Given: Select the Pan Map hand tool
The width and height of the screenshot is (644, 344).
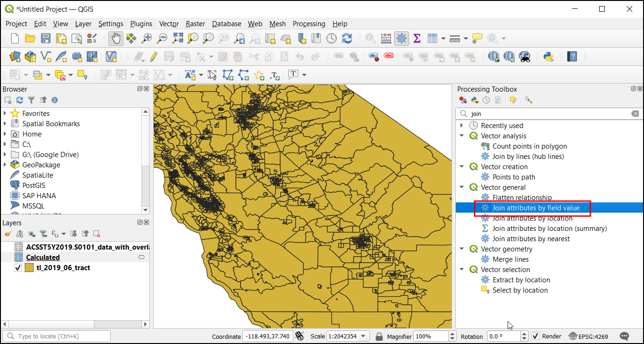Looking at the screenshot, I should [x=116, y=38].
